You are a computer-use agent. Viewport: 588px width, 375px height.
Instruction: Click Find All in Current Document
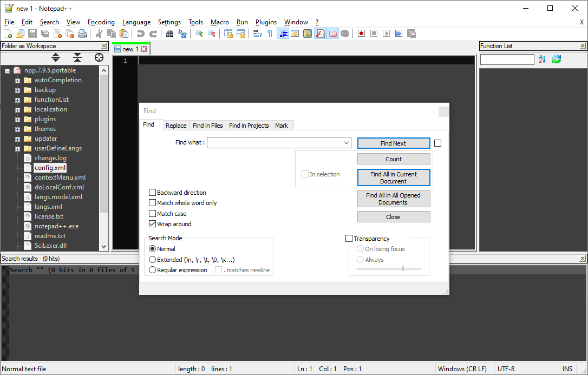coord(394,177)
